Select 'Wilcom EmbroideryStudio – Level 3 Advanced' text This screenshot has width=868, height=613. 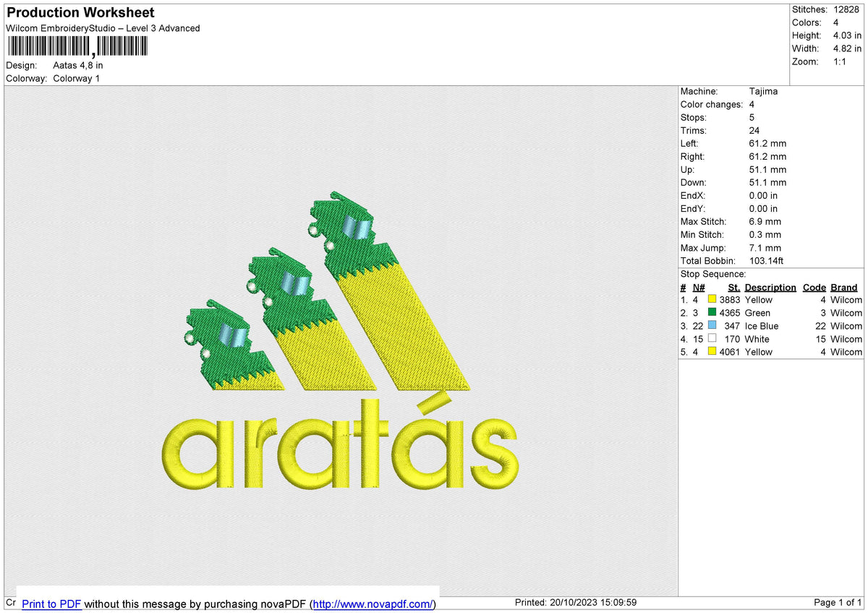click(x=103, y=28)
